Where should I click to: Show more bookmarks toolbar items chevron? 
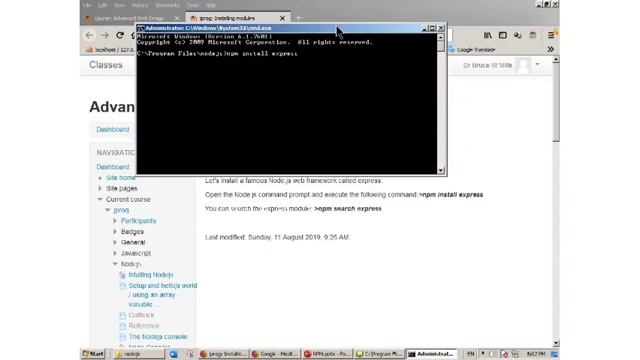pyautogui.click(x=550, y=49)
